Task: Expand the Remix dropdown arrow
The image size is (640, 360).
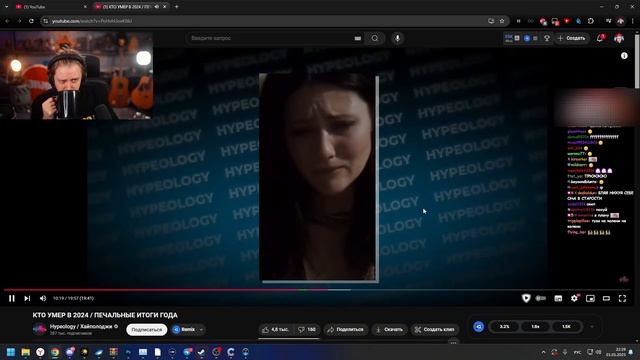Action: (x=201, y=329)
